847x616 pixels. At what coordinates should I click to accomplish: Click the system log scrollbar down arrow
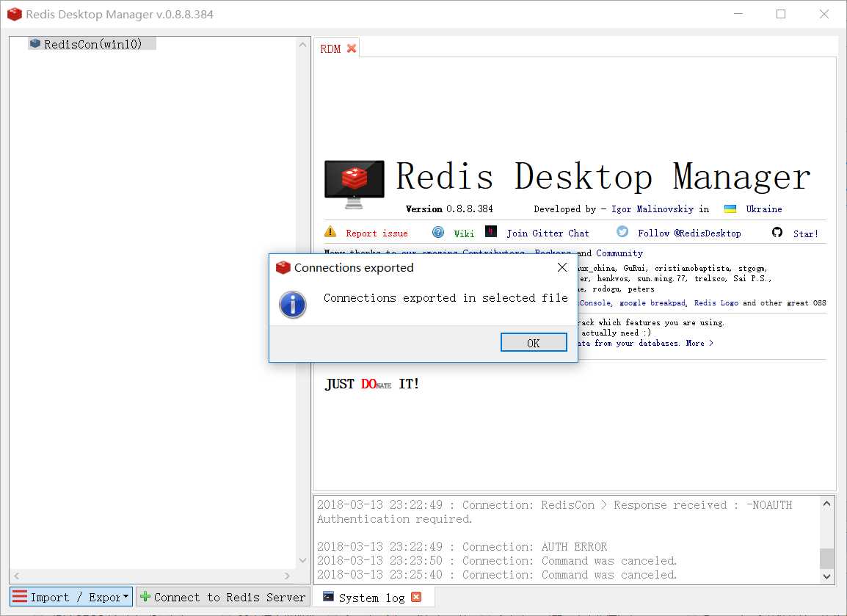pos(826,576)
